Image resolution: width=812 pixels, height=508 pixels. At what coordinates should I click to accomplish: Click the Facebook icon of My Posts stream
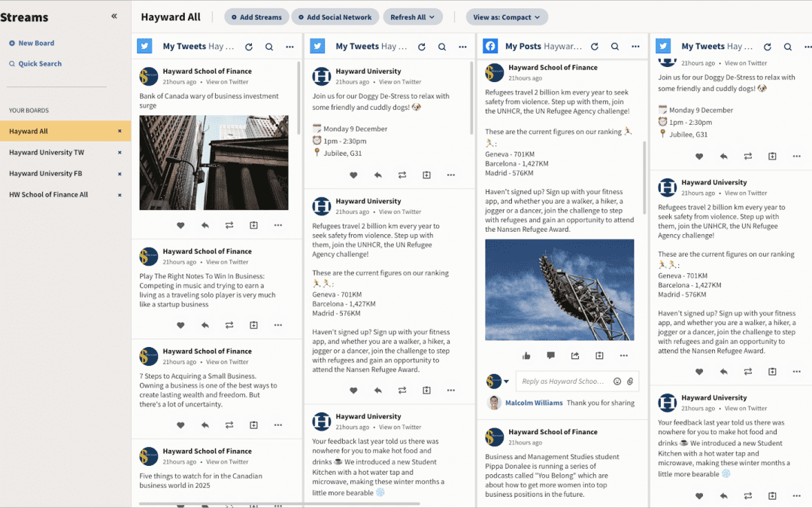490,46
